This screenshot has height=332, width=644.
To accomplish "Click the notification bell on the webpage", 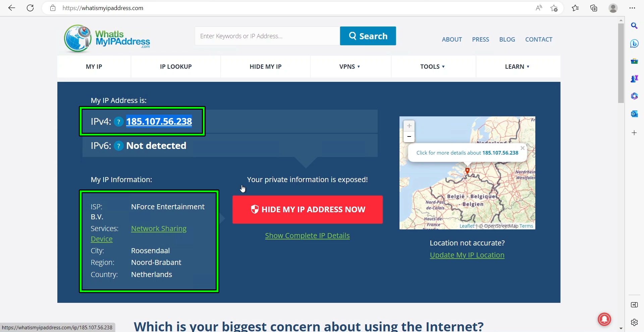I will click(x=604, y=320).
